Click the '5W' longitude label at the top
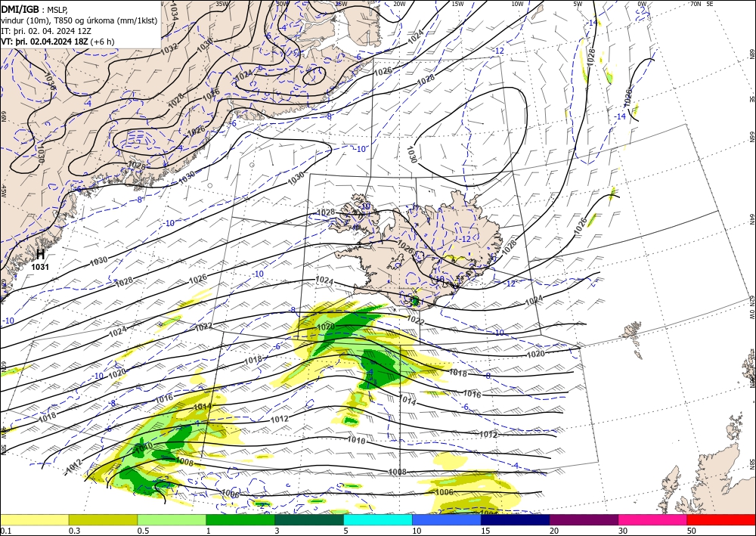Image resolution: width=756 pixels, height=536 pixels. click(x=578, y=4)
